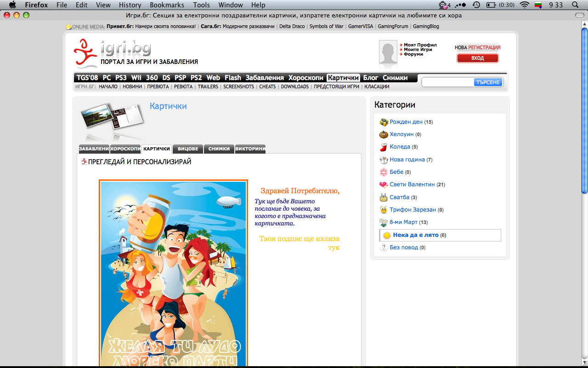The width and height of the screenshot is (588, 368).
Task: Open the Delta Draco top link
Action: [292, 26]
